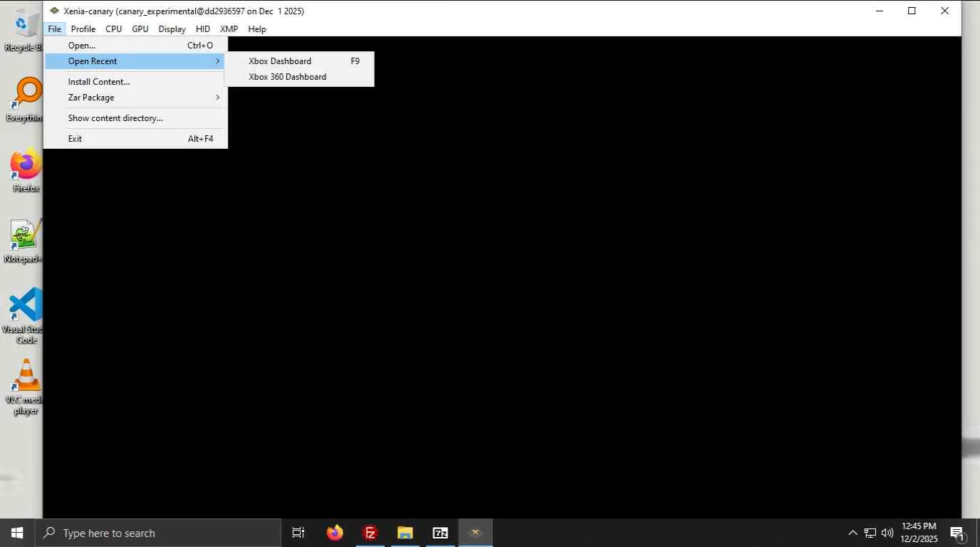Maximize the Xenia-canary window
This screenshot has width=980, height=547.
(912, 11)
